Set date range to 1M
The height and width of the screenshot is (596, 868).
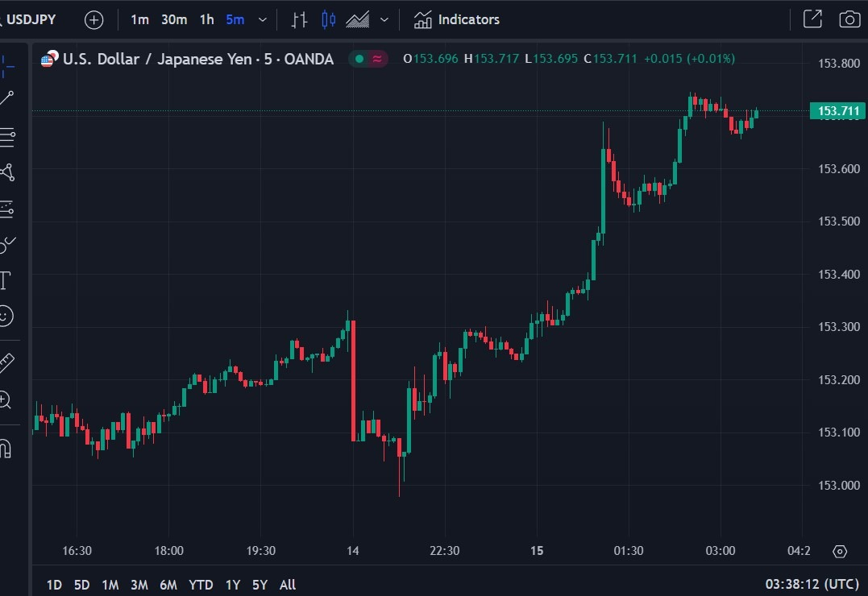110,585
